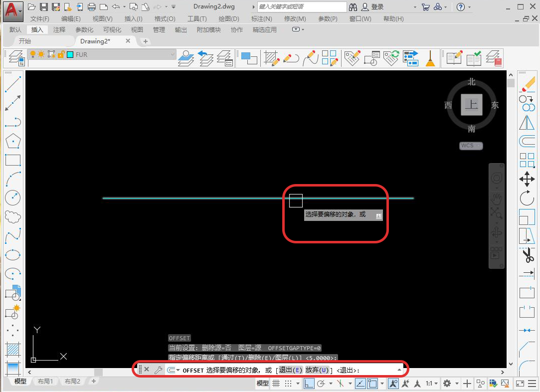Select the Polyline tool
This screenshot has width=540, height=392.
tap(13, 122)
